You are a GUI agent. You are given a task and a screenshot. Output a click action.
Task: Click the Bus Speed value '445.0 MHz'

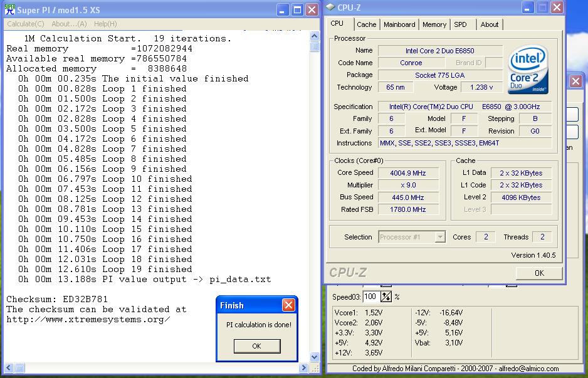click(408, 197)
